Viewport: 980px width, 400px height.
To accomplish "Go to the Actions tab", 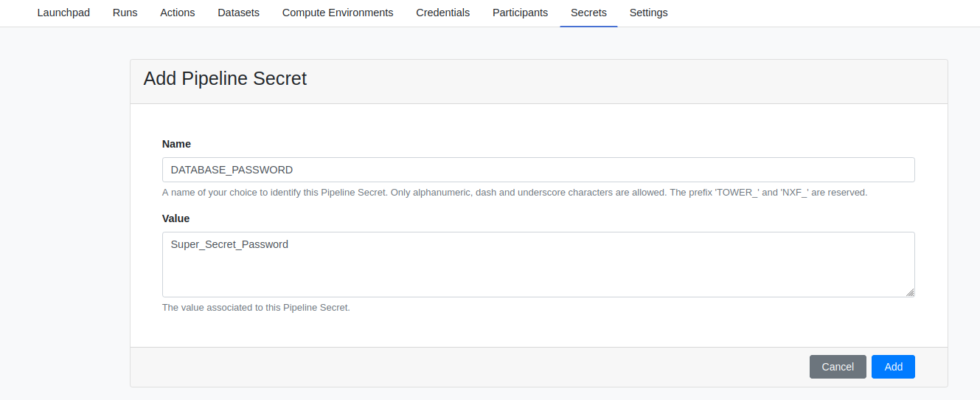I will (x=178, y=13).
